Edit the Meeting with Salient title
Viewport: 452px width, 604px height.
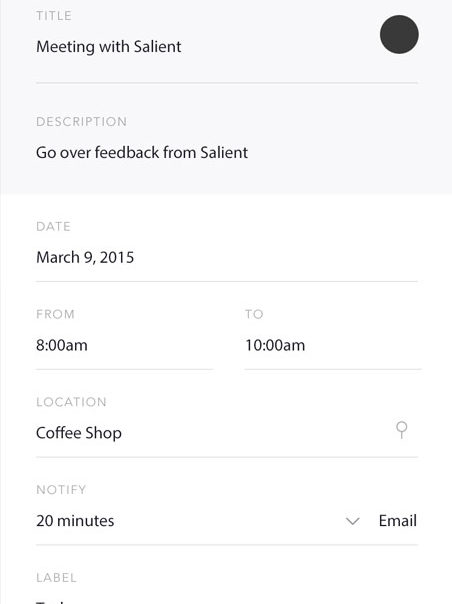click(109, 47)
